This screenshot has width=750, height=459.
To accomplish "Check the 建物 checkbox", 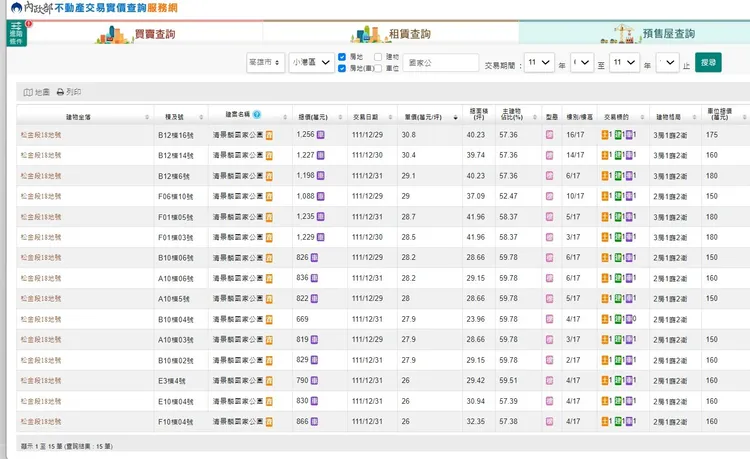I will [378, 57].
